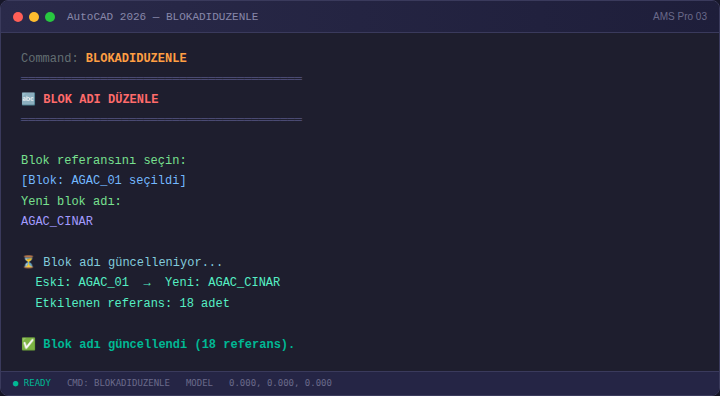Viewport: 720px width, 396px height.
Task: Click the AMS Pro 03 label
Action: [680, 17]
